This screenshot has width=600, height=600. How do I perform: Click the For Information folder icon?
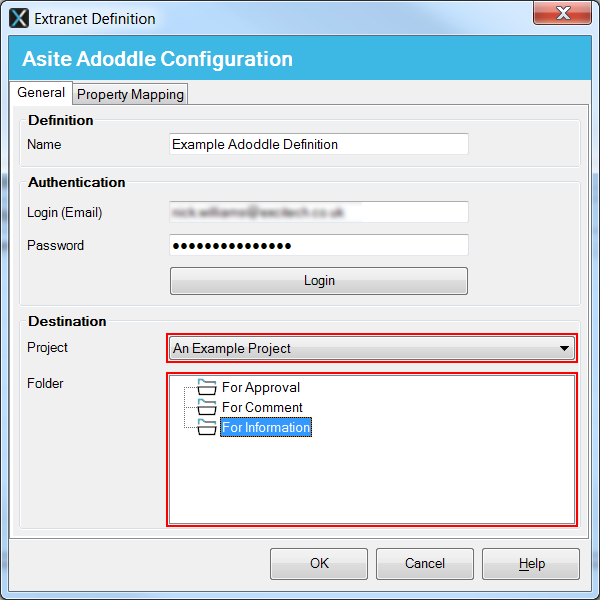[x=207, y=428]
